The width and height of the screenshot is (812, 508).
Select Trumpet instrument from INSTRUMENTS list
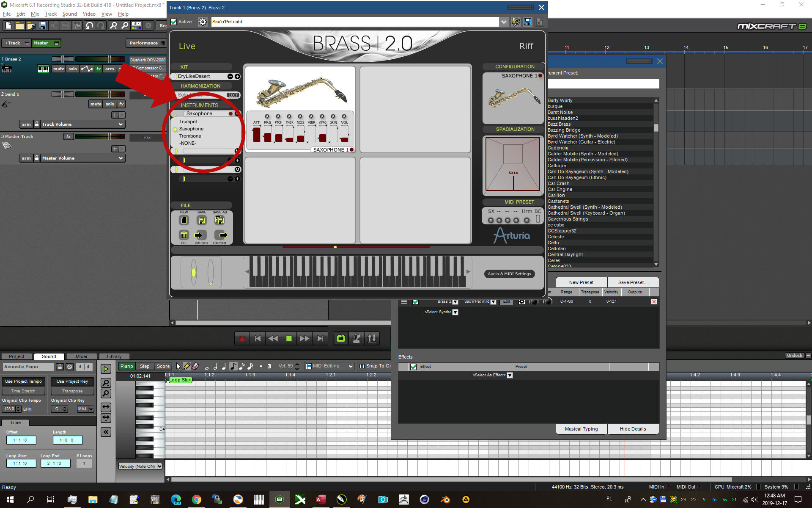[x=188, y=121]
